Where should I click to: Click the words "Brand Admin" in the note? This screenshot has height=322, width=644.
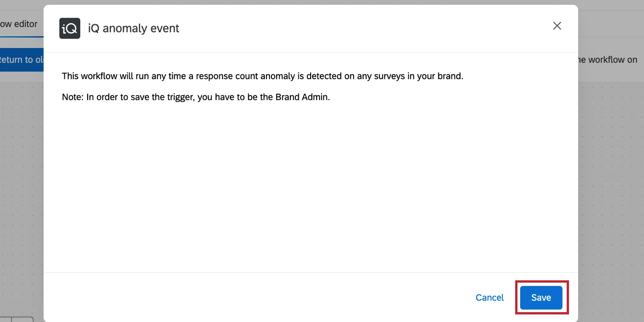pyautogui.click(x=302, y=97)
